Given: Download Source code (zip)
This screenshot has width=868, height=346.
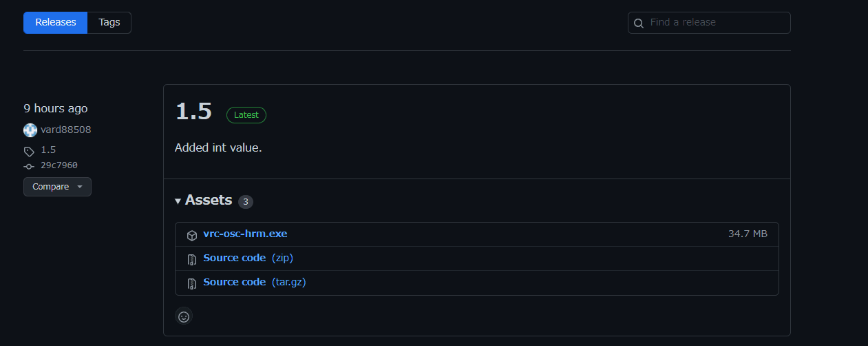Looking at the screenshot, I should point(234,258).
